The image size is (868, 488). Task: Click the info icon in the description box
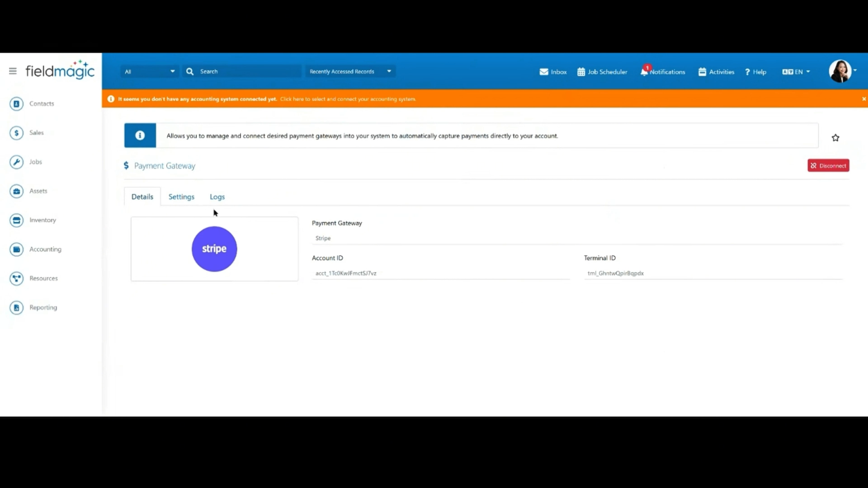(x=140, y=135)
